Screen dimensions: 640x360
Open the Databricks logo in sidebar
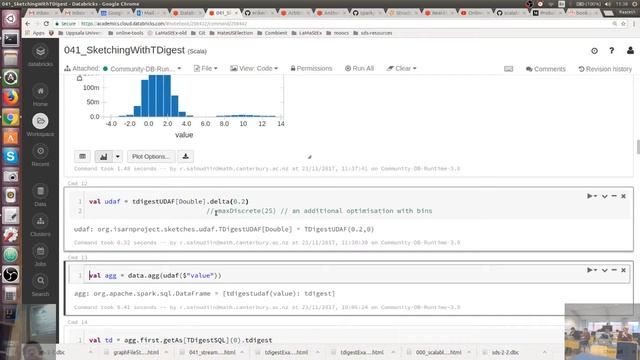[x=40, y=55]
